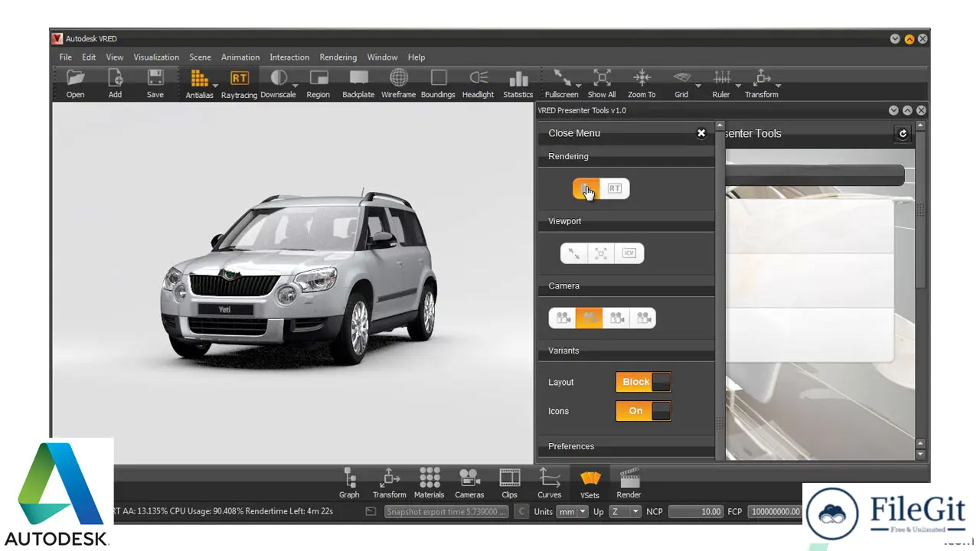Click the Snapshot export time field
This screenshot has width=980, height=551.
click(x=446, y=512)
